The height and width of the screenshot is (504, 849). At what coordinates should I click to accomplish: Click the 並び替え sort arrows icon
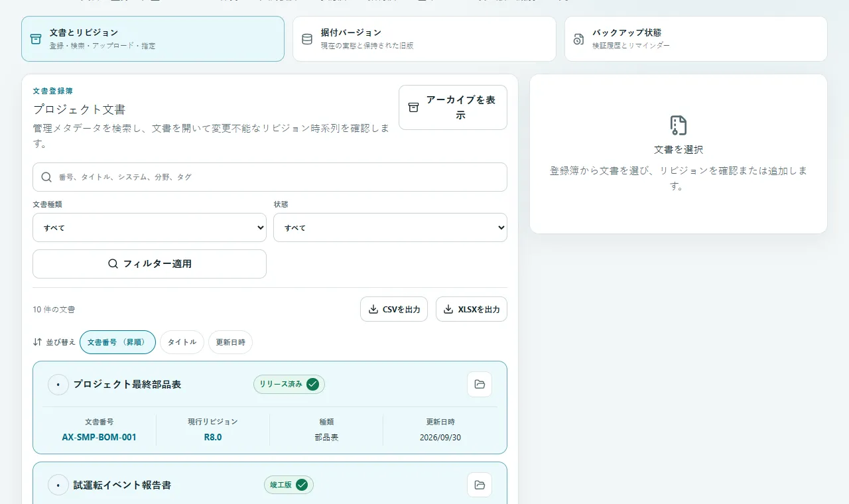coord(37,342)
